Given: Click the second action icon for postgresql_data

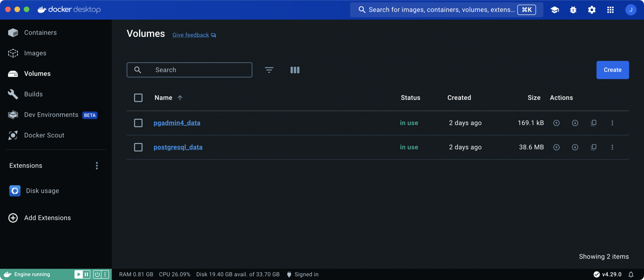Looking at the screenshot, I should click(575, 147).
